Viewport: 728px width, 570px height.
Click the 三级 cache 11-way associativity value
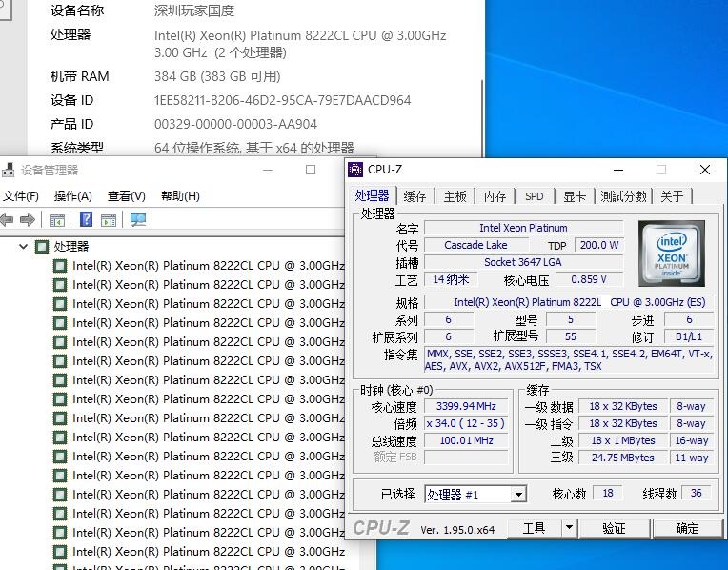tap(692, 458)
